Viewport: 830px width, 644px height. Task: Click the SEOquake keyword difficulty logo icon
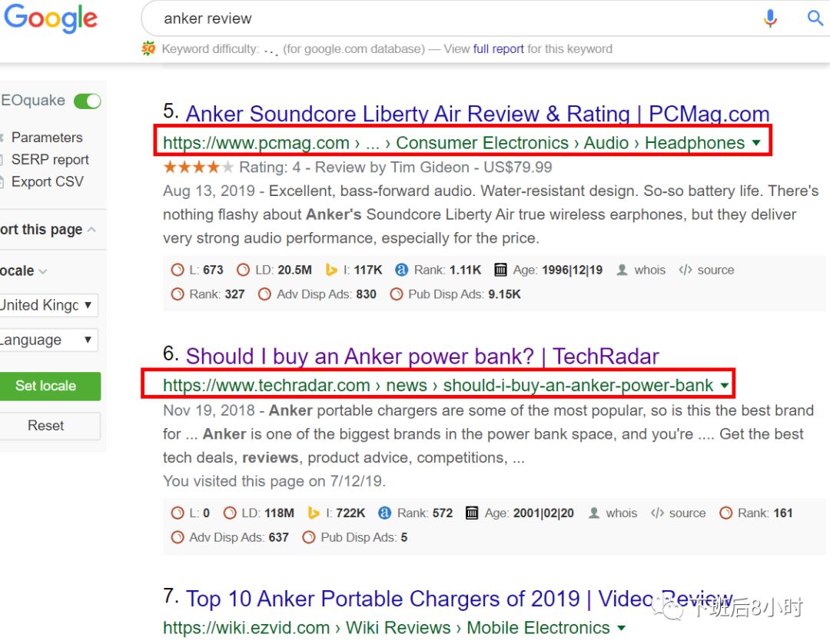(x=149, y=48)
